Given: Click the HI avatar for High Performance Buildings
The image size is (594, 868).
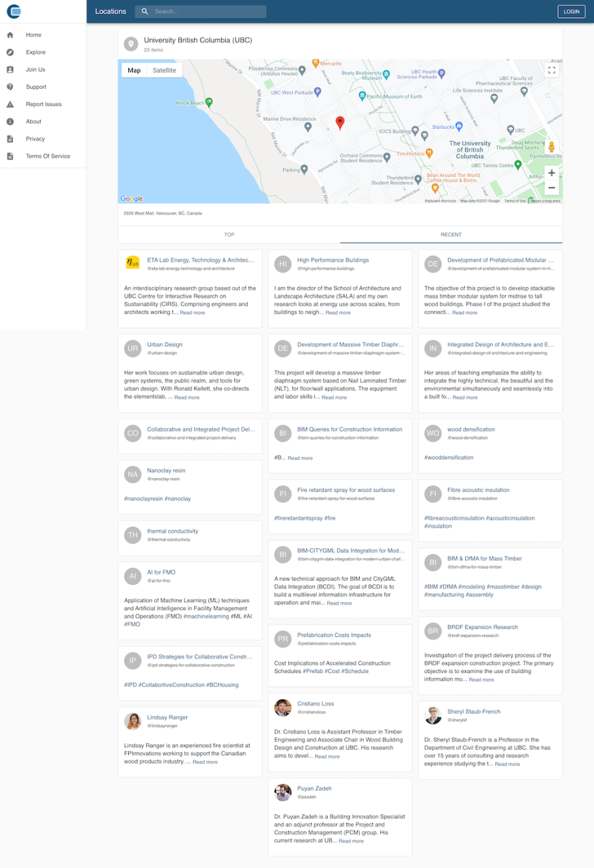Looking at the screenshot, I should [x=283, y=264].
